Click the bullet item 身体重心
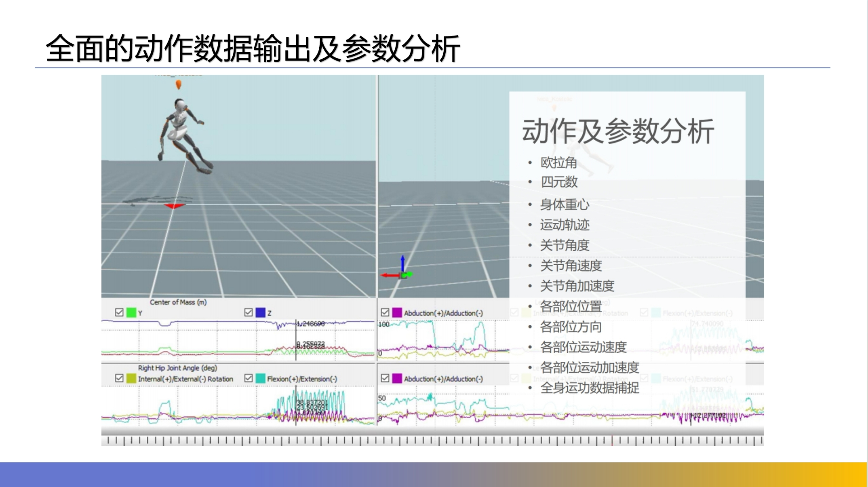Image resolution: width=868 pixels, height=487 pixels. pos(565,204)
